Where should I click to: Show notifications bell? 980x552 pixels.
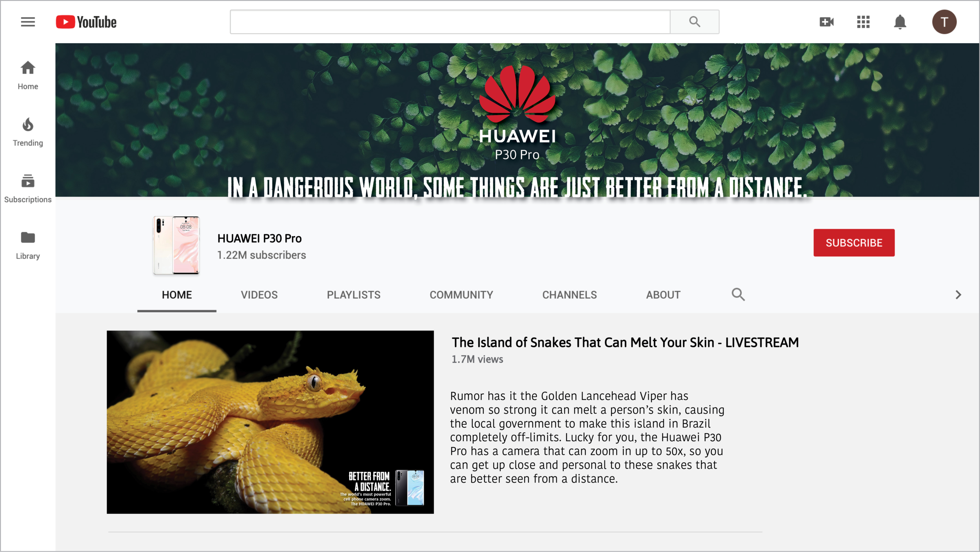click(x=900, y=22)
